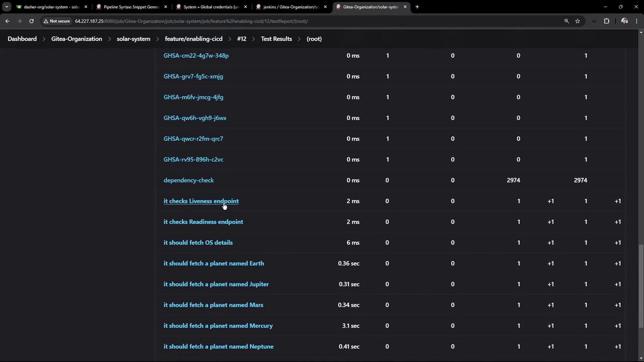Close the Pipeline Syntax tab
This screenshot has height=362, width=644.
166,7
